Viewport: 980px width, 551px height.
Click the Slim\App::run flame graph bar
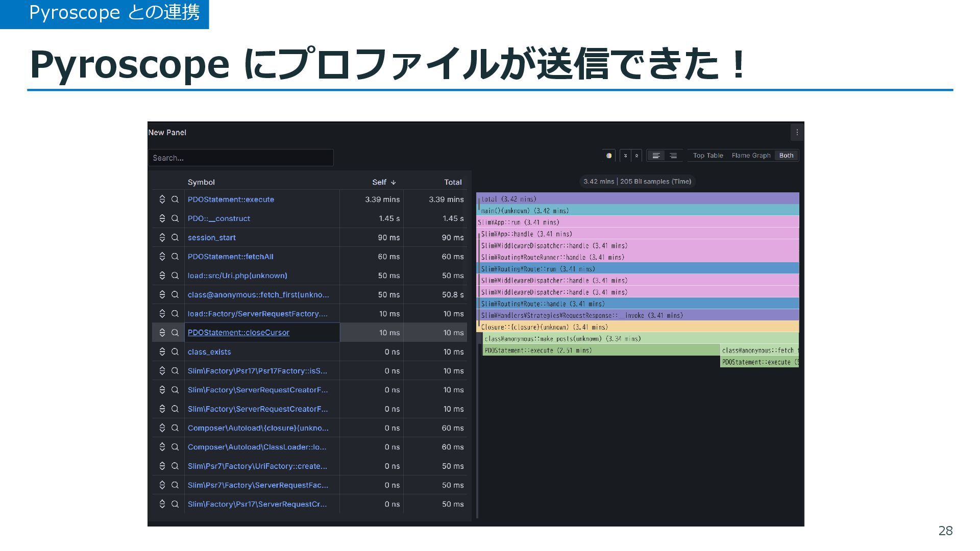(x=638, y=222)
